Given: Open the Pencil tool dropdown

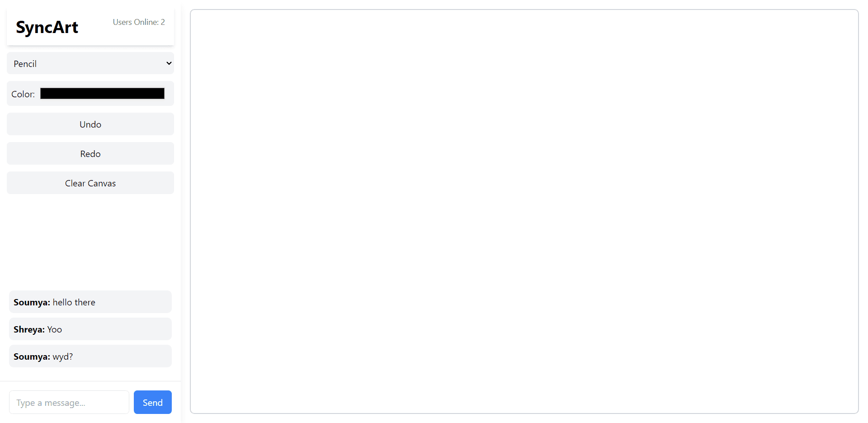Looking at the screenshot, I should pos(90,63).
